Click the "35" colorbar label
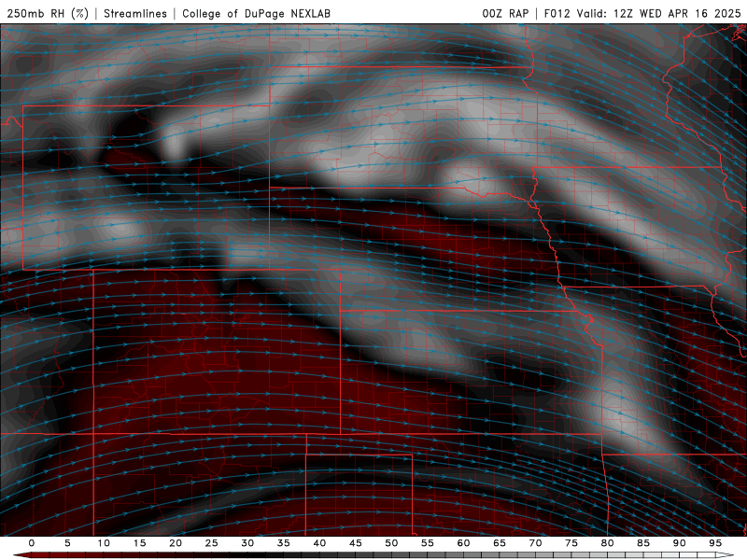747x560 pixels. [283, 543]
